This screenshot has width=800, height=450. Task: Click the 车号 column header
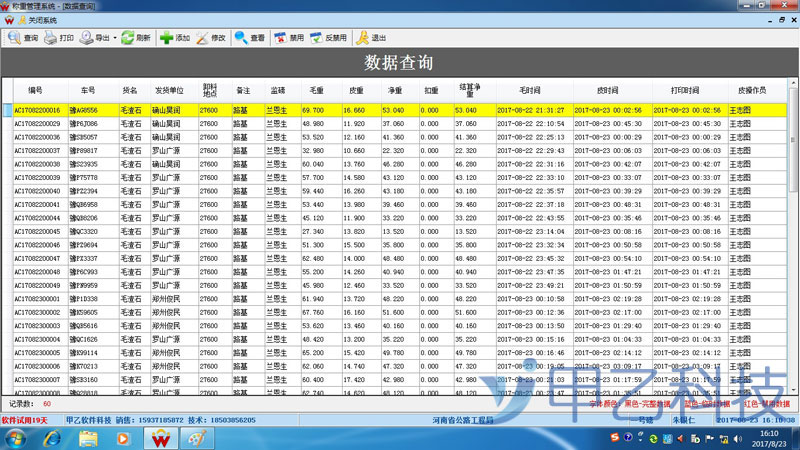pos(89,89)
